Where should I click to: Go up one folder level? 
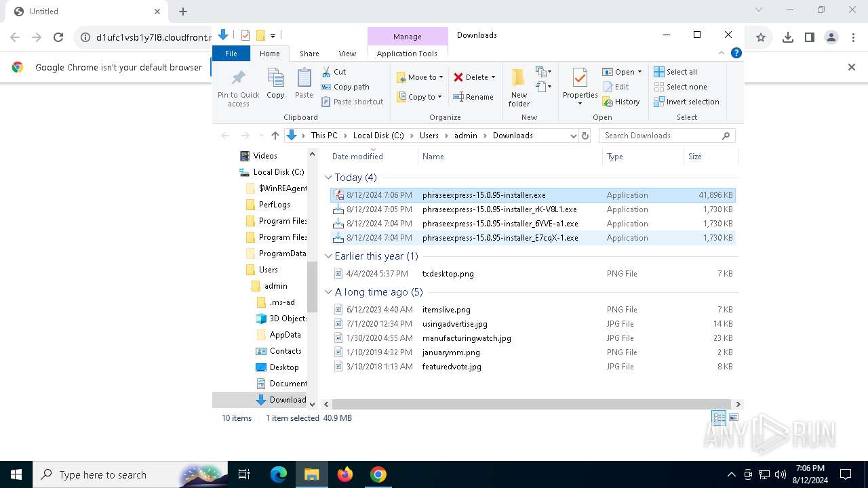pos(275,136)
